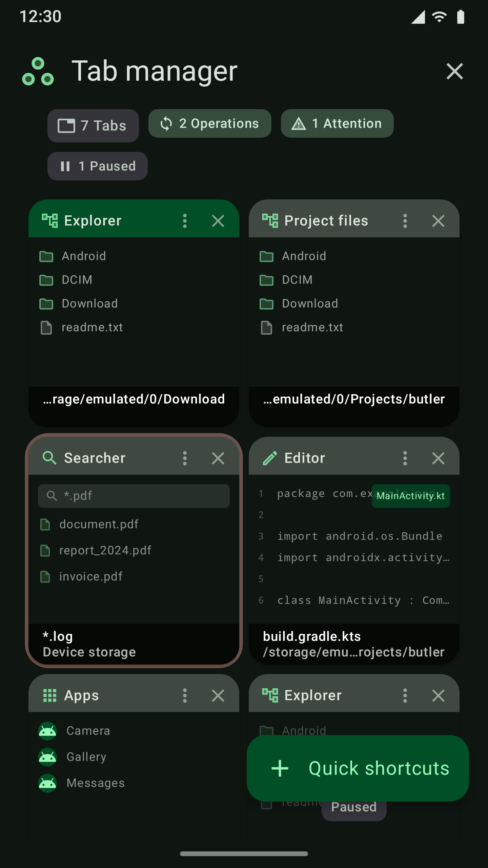Open the Editor tab overflow menu
This screenshot has width=488, height=868.
(405, 458)
